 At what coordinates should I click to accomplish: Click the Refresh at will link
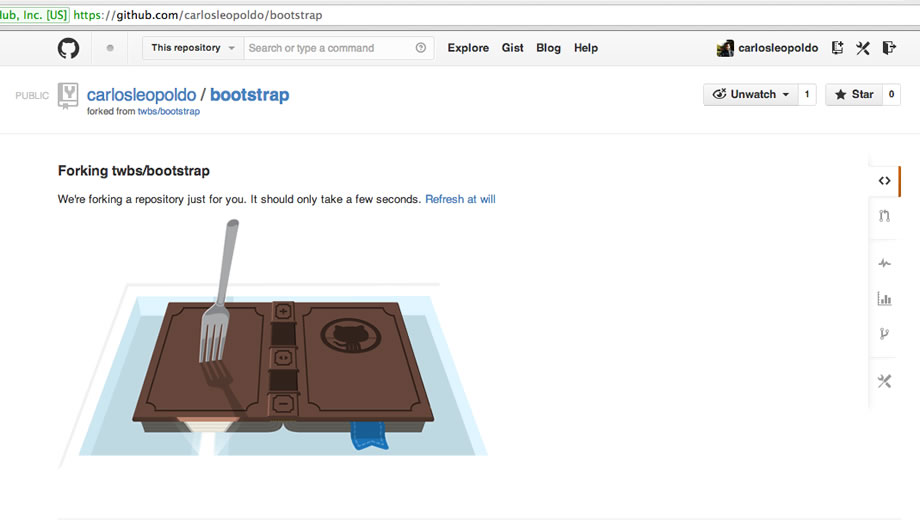pyautogui.click(x=460, y=200)
